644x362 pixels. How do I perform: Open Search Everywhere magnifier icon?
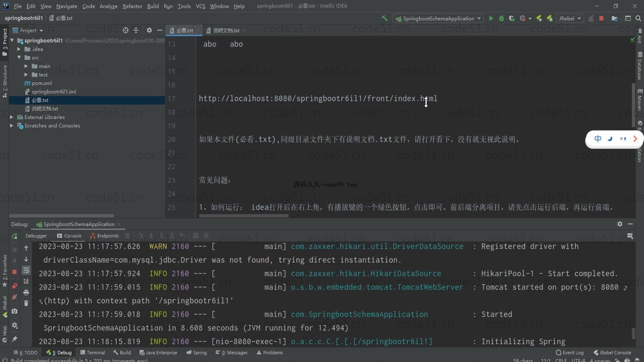[638, 18]
